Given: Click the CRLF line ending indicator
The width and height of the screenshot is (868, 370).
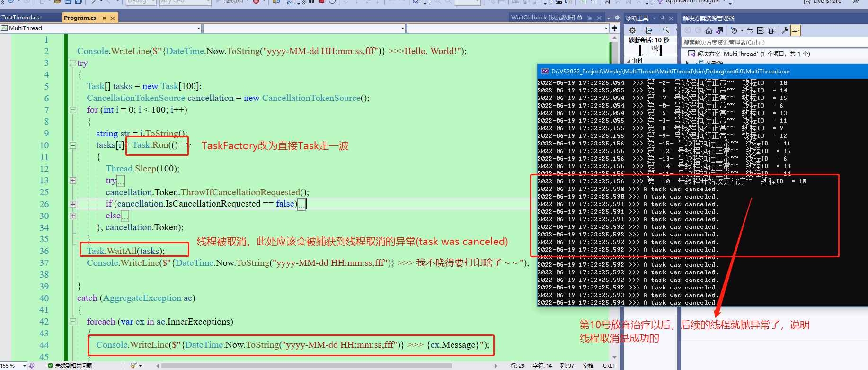Looking at the screenshot, I should click(x=609, y=366).
